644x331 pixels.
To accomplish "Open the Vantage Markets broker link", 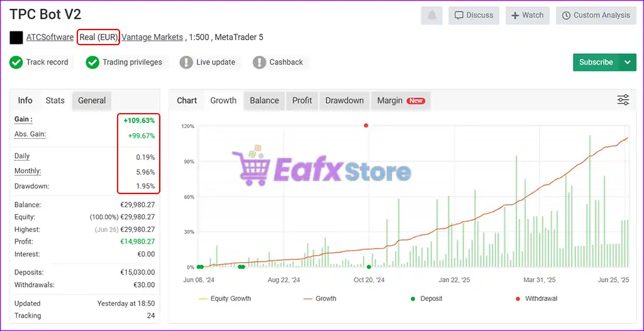I will [152, 37].
